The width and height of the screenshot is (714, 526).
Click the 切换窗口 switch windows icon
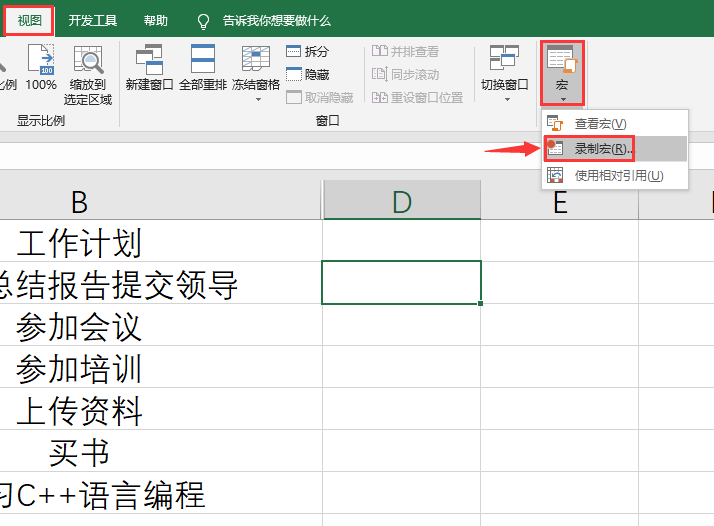pos(504,58)
